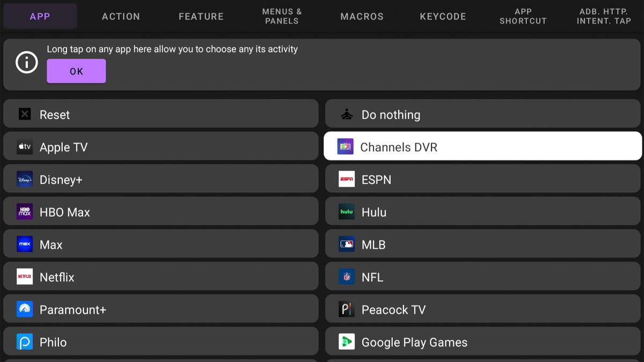644x362 pixels.
Task: Select Netflix text in list
Action: (x=57, y=277)
